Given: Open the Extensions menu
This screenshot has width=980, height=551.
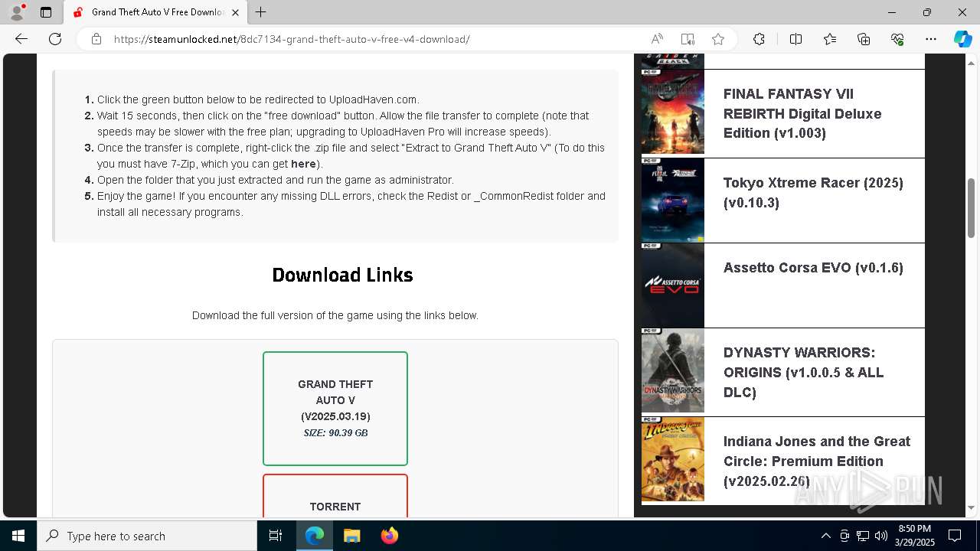Looking at the screenshot, I should tap(759, 39).
